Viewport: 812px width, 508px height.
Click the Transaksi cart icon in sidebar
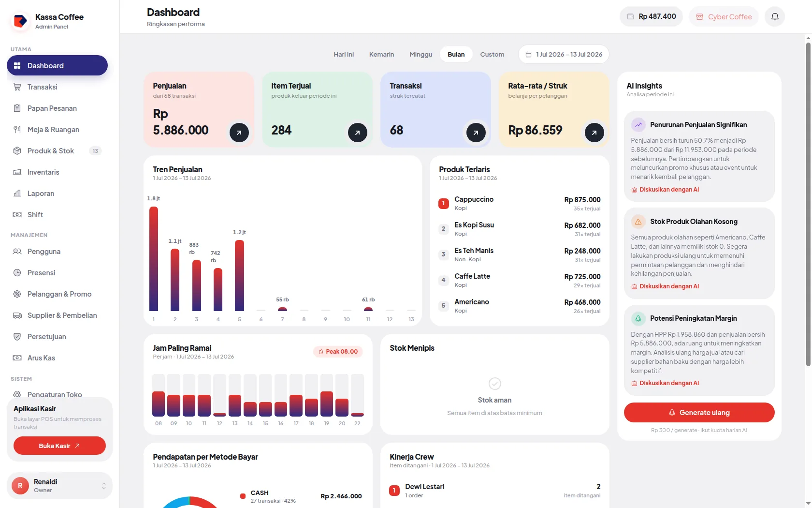point(17,87)
